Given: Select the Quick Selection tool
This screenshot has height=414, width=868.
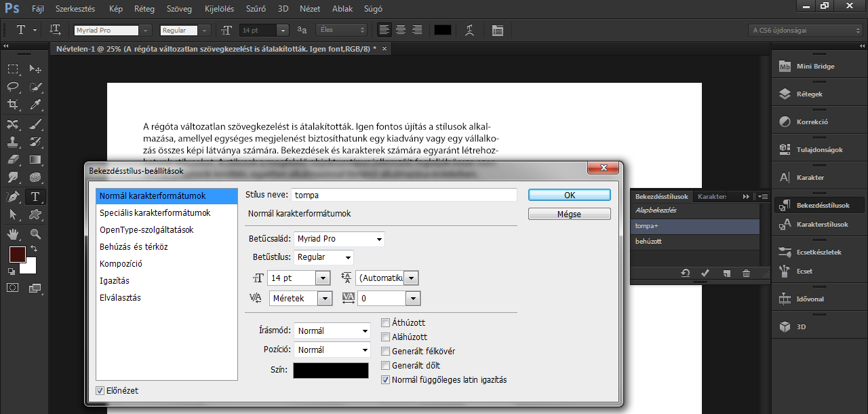Looking at the screenshot, I should pyautogui.click(x=35, y=86).
